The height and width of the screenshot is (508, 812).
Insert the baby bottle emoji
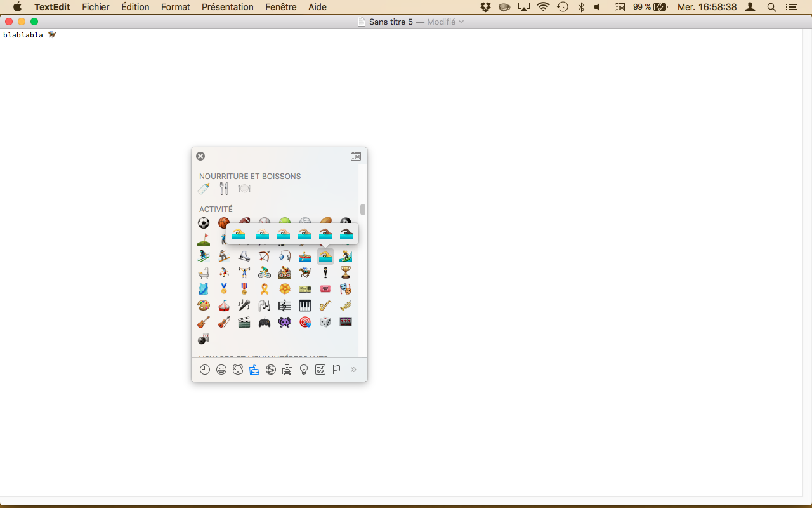tap(204, 189)
